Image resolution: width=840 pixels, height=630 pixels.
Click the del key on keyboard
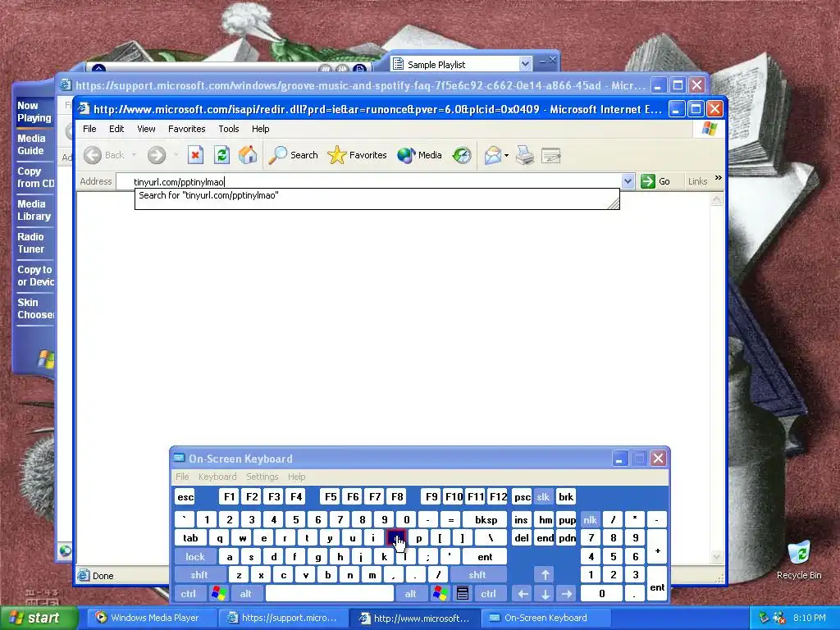point(521,538)
